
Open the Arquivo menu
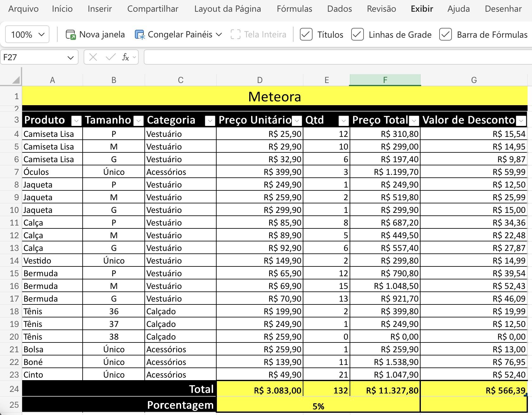coord(23,9)
